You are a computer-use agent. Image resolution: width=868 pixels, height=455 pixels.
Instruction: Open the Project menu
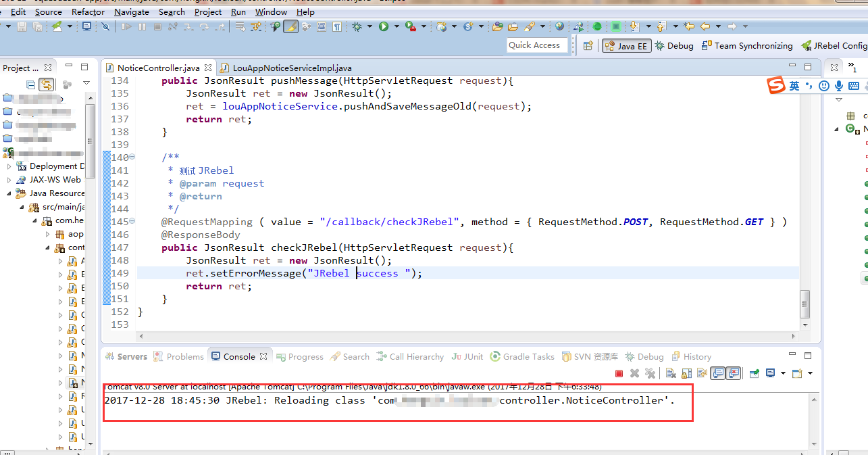(207, 11)
